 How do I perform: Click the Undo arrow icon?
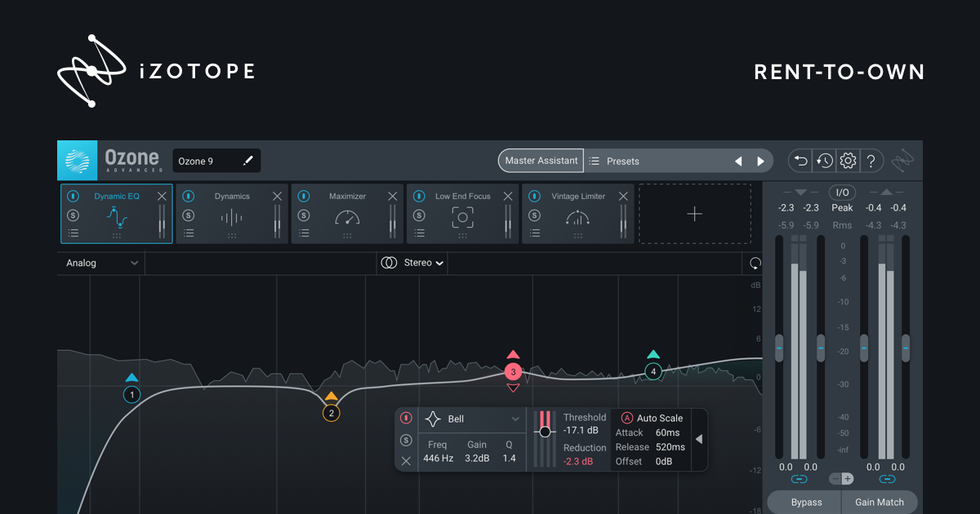pyautogui.click(x=801, y=161)
